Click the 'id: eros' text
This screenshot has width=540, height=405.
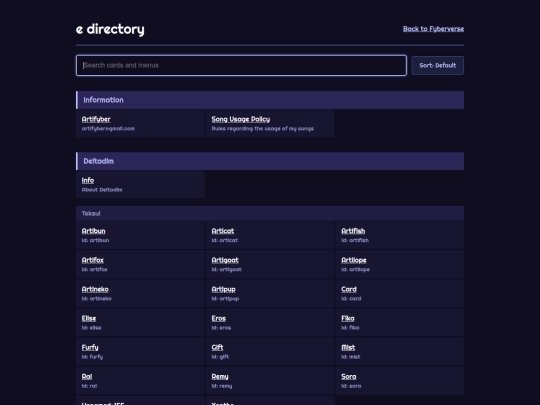point(221,328)
